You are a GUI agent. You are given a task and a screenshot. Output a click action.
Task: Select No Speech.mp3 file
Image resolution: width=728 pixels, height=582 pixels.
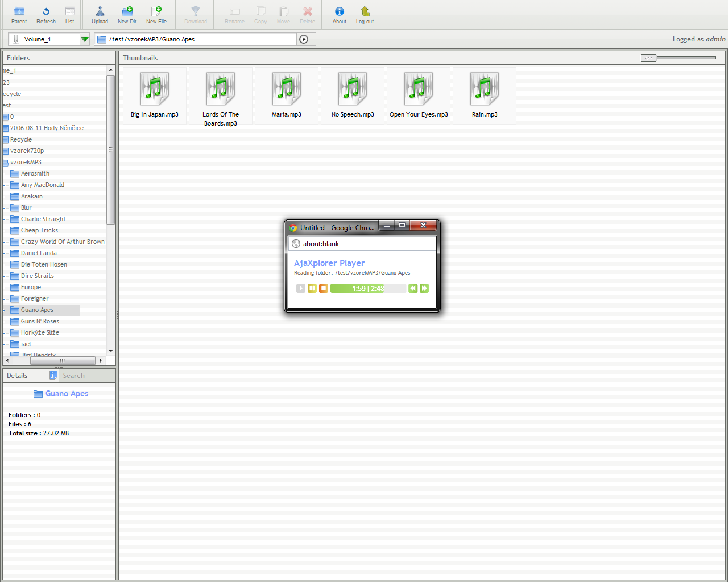pos(353,95)
